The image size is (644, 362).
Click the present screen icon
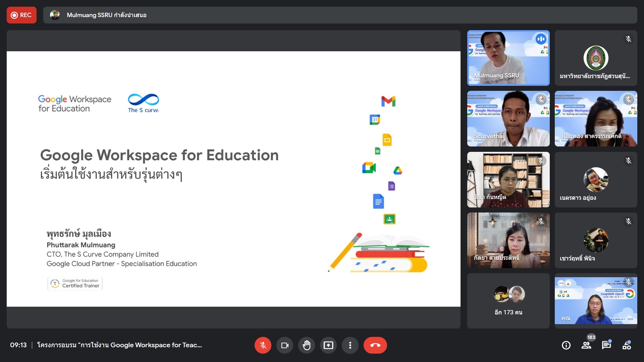(328, 345)
